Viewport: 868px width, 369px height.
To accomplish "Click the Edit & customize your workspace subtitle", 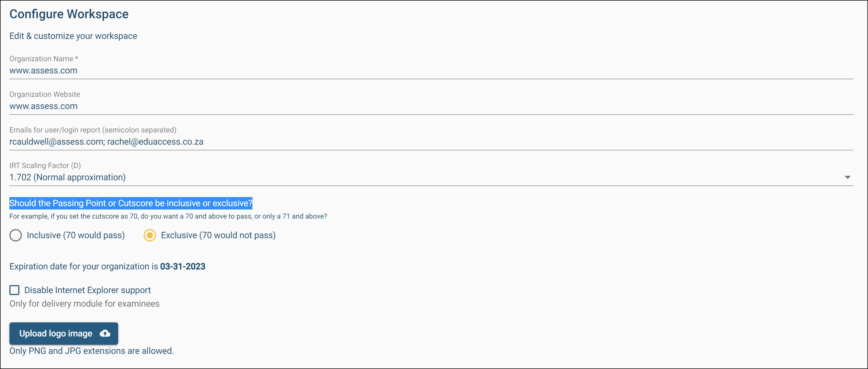I will tap(73, 36).
